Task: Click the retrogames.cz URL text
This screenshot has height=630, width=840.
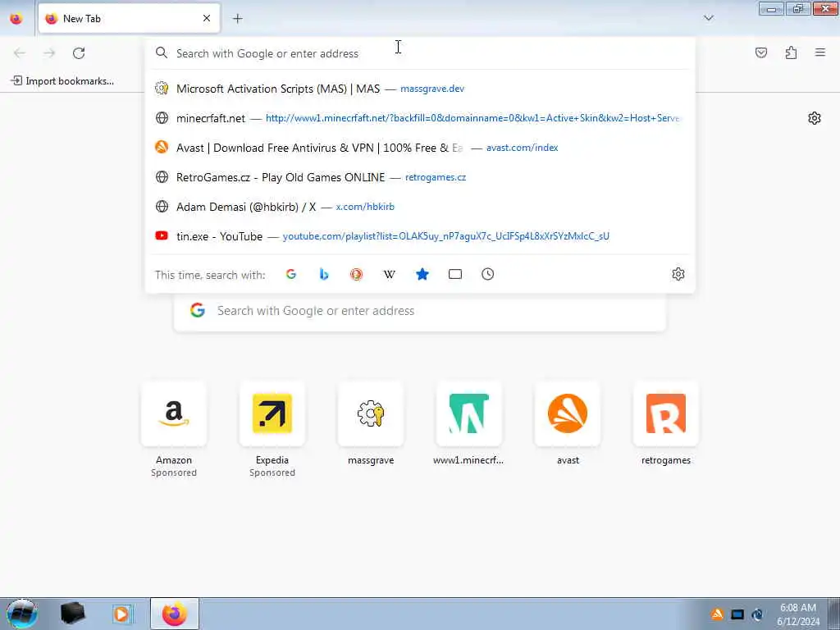Action: pyautogui.click(x=436, y=177)
